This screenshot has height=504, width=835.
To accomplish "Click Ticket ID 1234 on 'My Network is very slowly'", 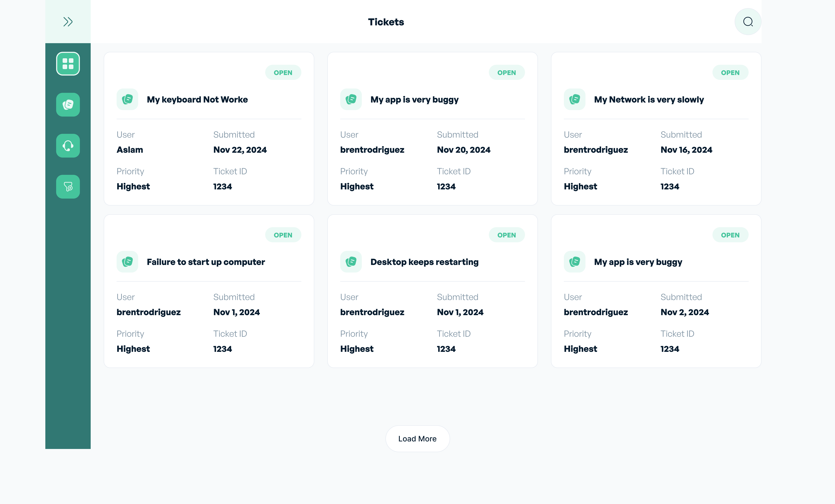I will tap(670, 186).
